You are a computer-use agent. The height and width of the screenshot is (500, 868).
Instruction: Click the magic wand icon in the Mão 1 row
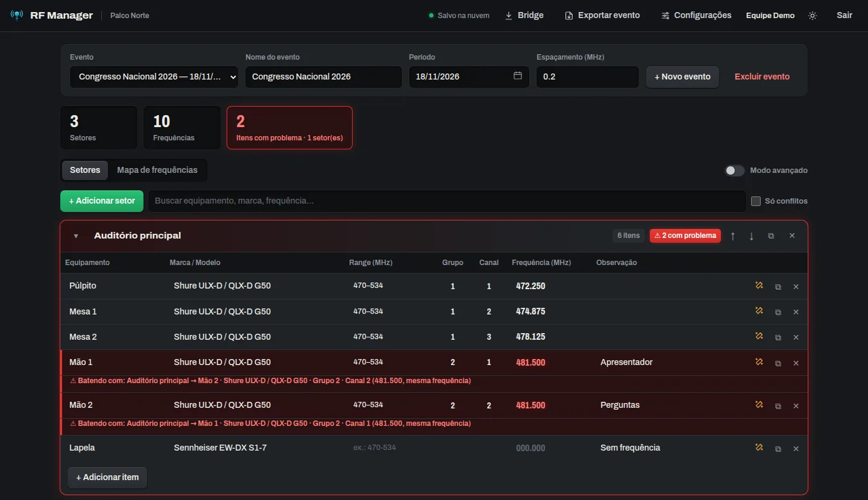tap(759, 362)
